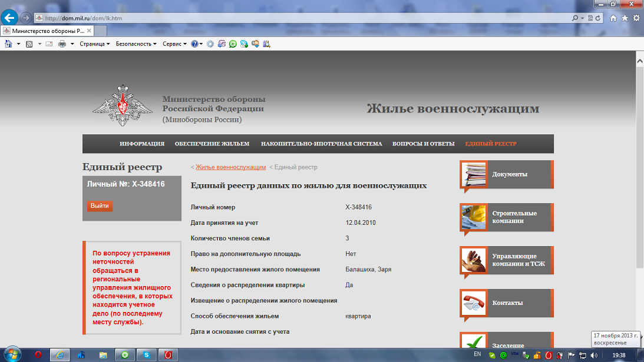Click the Skype icon in the command bar
This screenshot has height=362, width=644.
(244, 44)
